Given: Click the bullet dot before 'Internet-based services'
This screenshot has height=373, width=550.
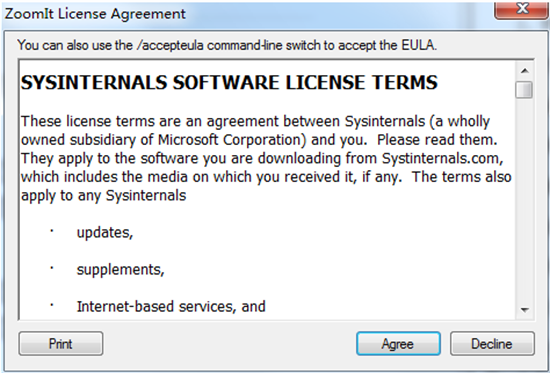Looking at the screenshot, I should coord(52,305).
